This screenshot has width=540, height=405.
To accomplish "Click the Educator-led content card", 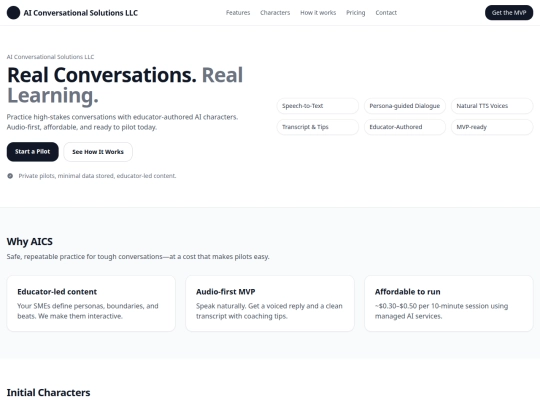I will tap(91, 303).
